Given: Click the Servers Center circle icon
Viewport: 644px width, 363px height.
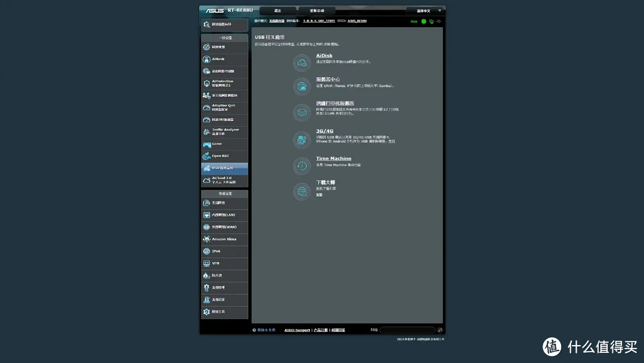Looking at the screenshot, I should pyautogui.click(x=302, y=87).
